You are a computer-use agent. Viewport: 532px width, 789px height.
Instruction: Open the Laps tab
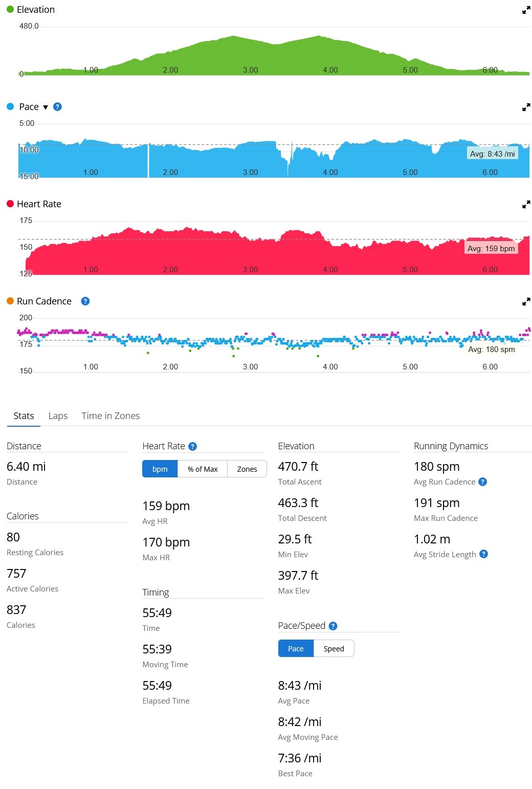click(58, 416)
